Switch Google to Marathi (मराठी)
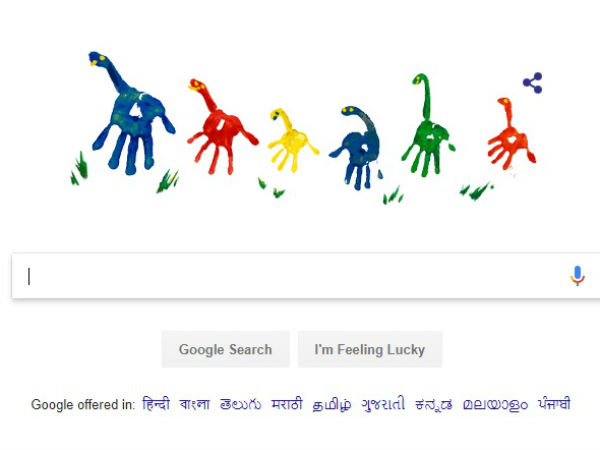Viewport: 600px width, 450px height. pos(287,404)
